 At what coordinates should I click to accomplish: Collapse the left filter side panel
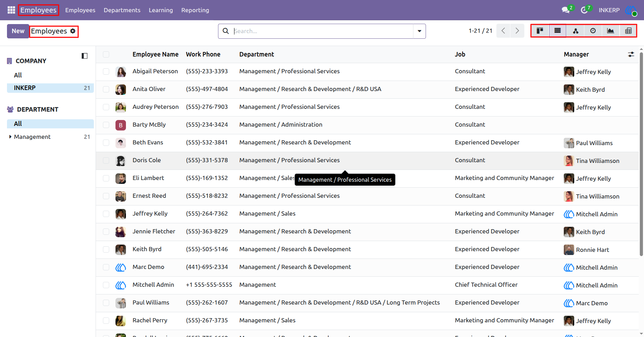click(x=84, y=56)
